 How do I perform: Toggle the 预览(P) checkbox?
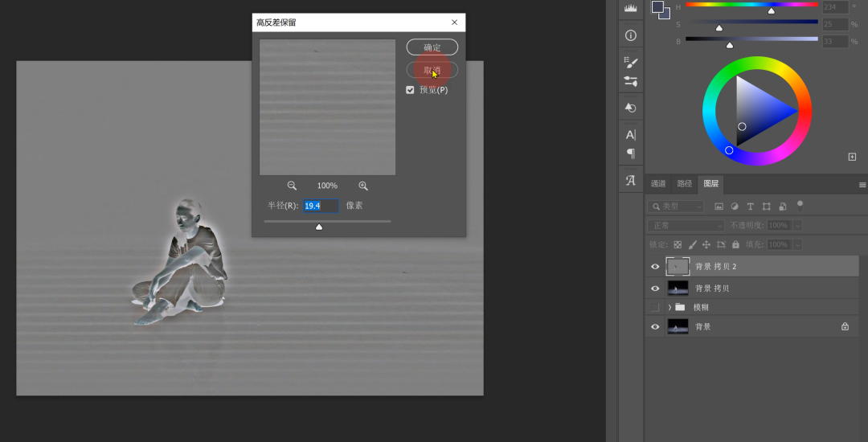[x=410, y=90]
